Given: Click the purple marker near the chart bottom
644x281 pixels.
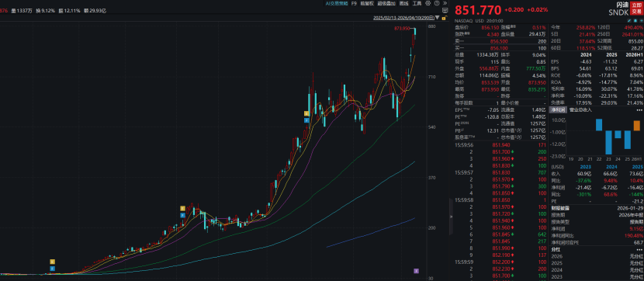Looking at the screenshot, I should click(x=416, y=271).
